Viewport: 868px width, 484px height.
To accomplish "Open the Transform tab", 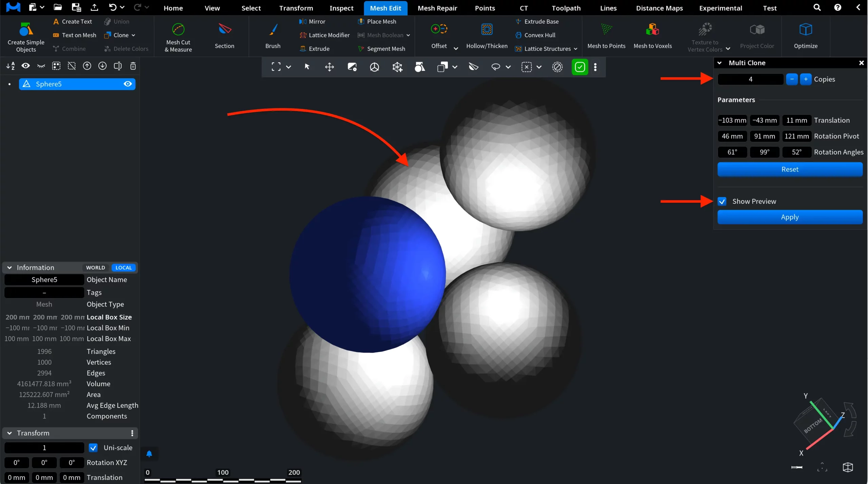I will click(296, 8).
